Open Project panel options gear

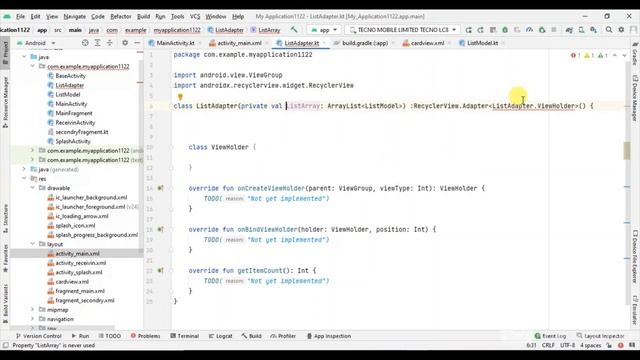pos(125,43)
